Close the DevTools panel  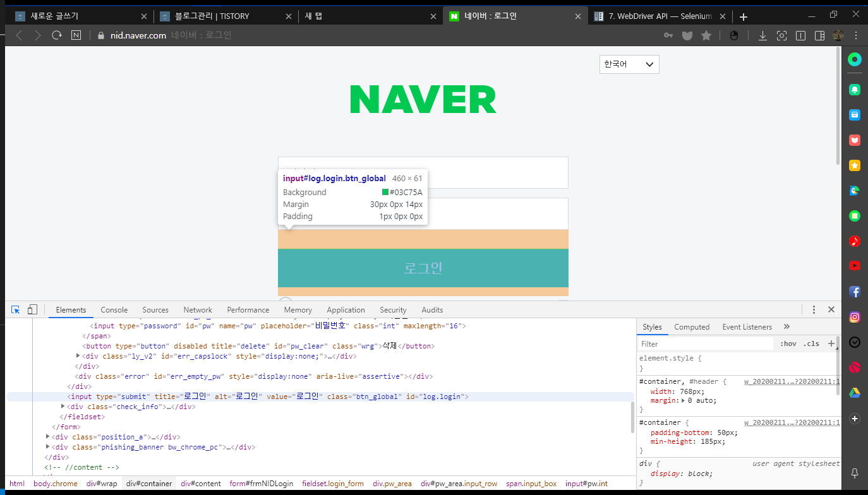(x=831, y=309)
